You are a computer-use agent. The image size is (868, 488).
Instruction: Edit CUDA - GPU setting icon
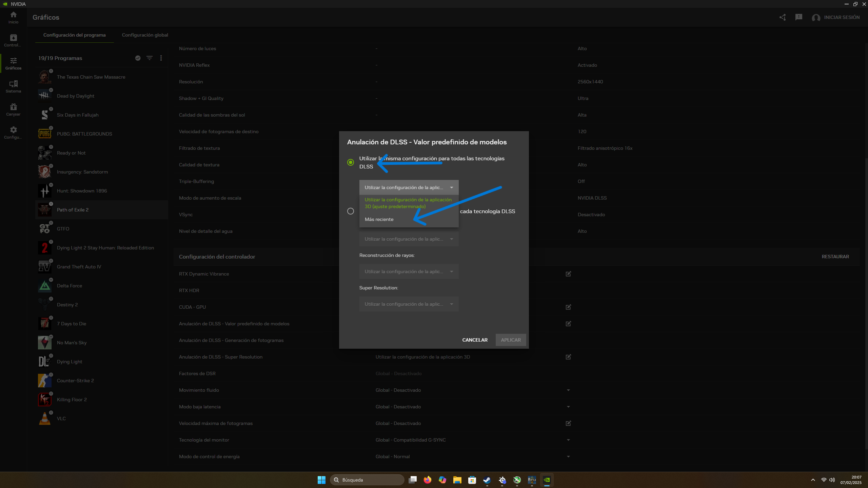pos(568,307)
